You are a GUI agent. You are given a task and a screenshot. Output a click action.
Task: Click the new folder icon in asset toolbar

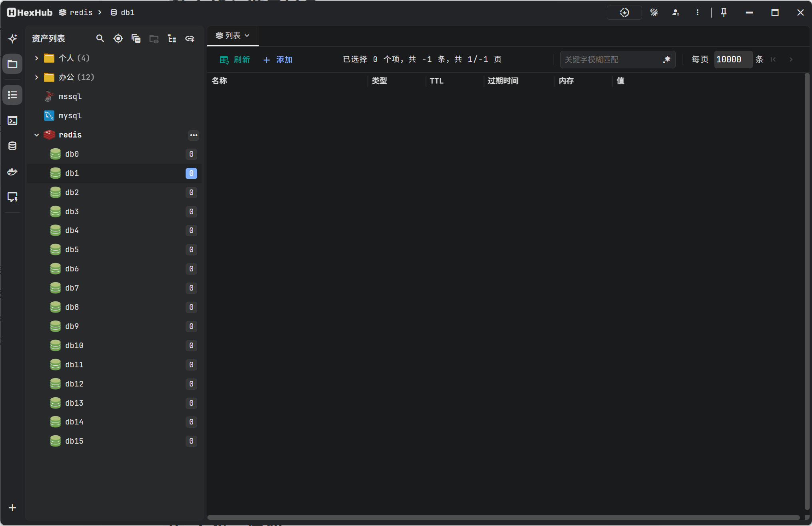pyautogui.click(x=154, y=39)
